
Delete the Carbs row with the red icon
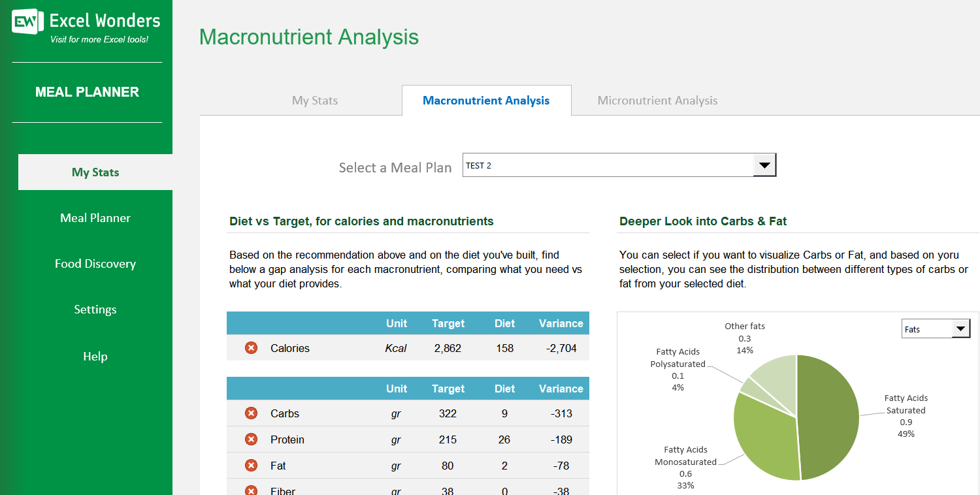251,413
